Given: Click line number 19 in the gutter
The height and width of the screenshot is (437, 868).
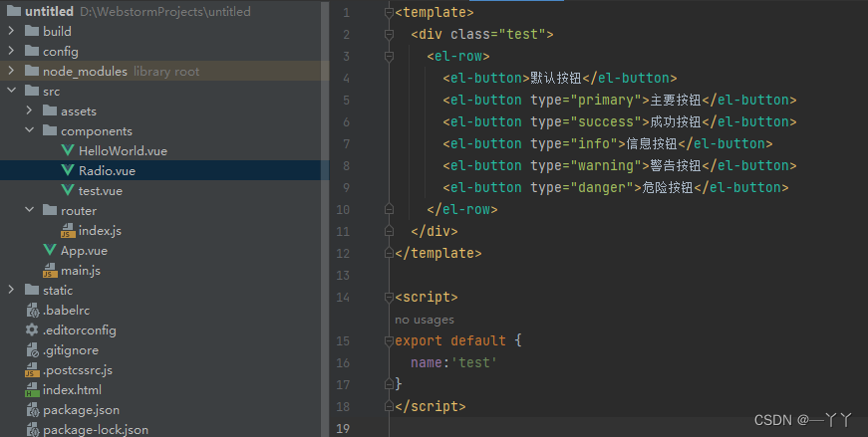Looking at the screenshot, I should click(x=343, y=429).
